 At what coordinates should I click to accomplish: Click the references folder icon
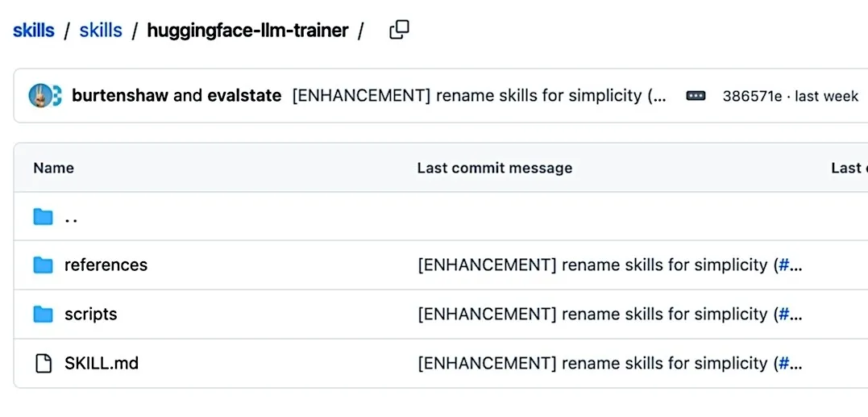pyautogui.click(x=43, y=265)
